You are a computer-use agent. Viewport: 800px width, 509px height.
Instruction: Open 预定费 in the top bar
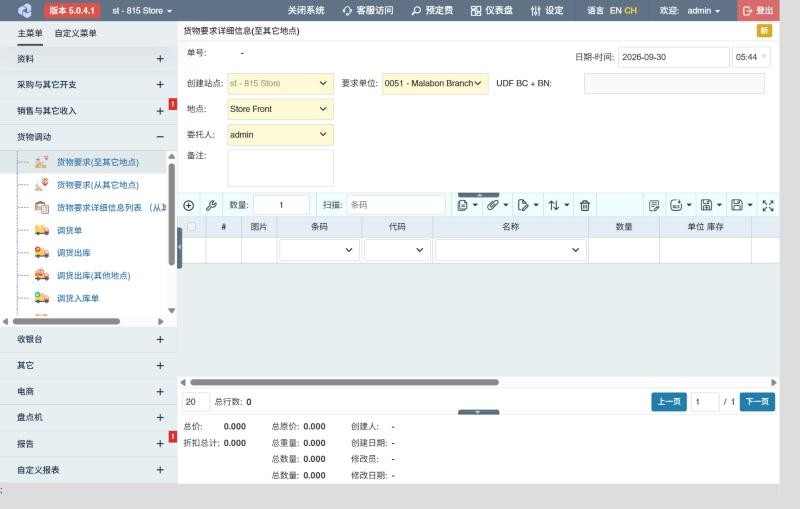pos(433,10)
